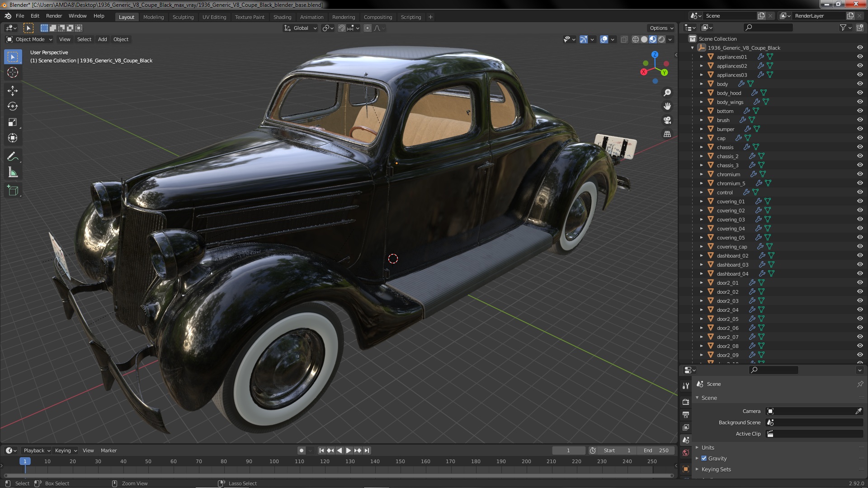Switch to the UV Editing workspace tab
Screen dimensions: 868x488
214,17
